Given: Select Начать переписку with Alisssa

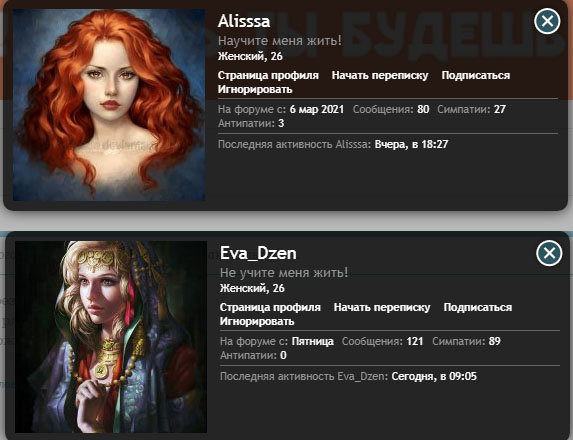Looking at the screenshot, I should [380, 75].
